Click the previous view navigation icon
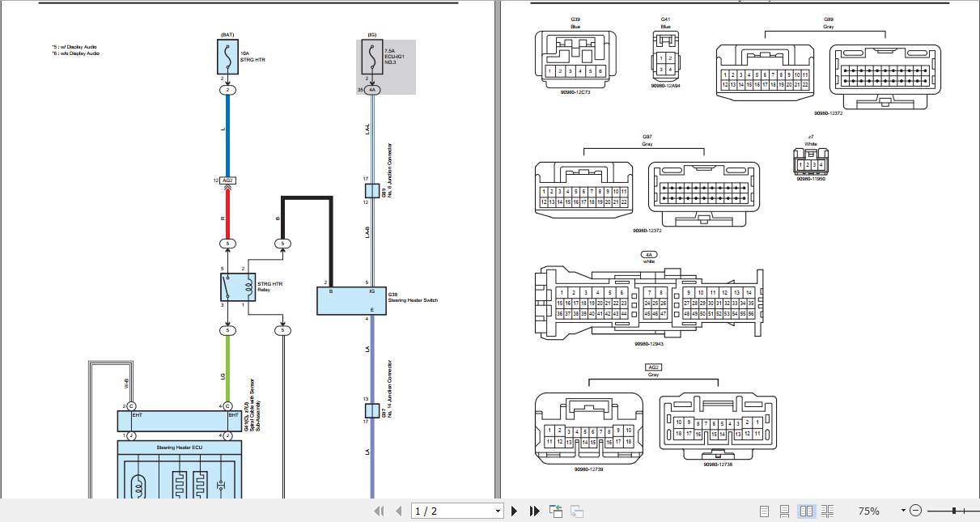This screenshot has width=980, height=522. click(556, 511)
